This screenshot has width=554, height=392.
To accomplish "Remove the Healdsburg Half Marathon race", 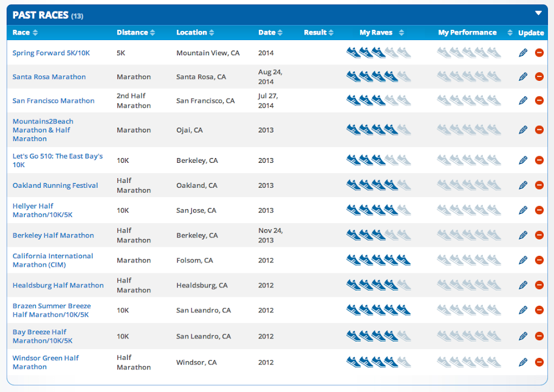I will (x=539, y=285).
